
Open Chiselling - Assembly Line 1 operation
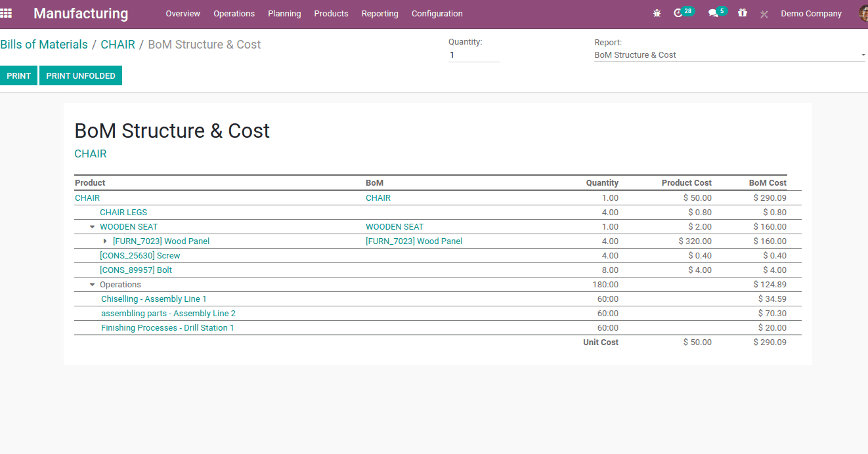154,299
